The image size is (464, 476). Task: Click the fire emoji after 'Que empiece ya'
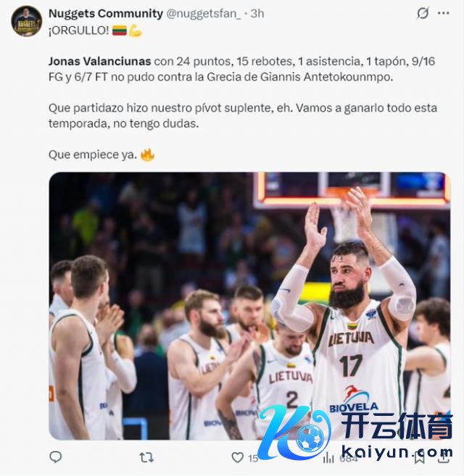[147, 155]
